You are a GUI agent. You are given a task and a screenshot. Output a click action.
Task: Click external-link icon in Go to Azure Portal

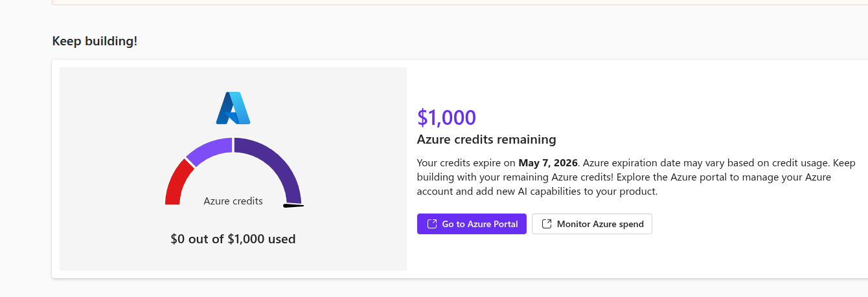(x=432, y=224)
